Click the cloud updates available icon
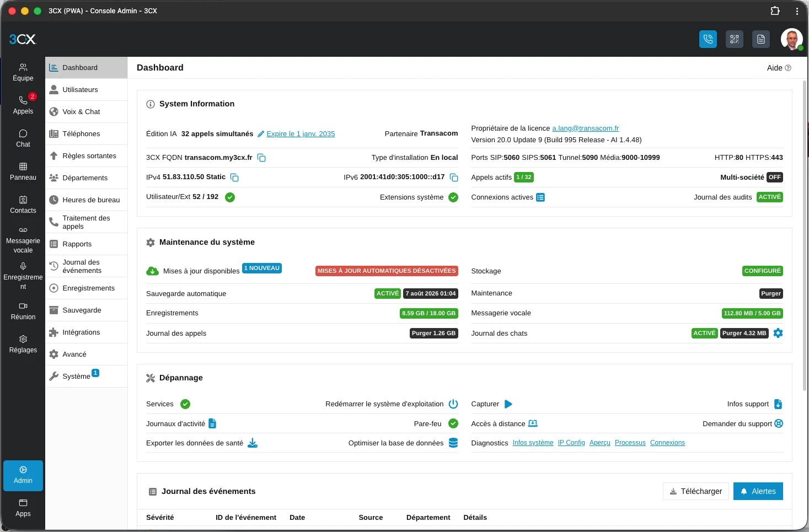The image size is (809, 532). [x=152, y=271]
